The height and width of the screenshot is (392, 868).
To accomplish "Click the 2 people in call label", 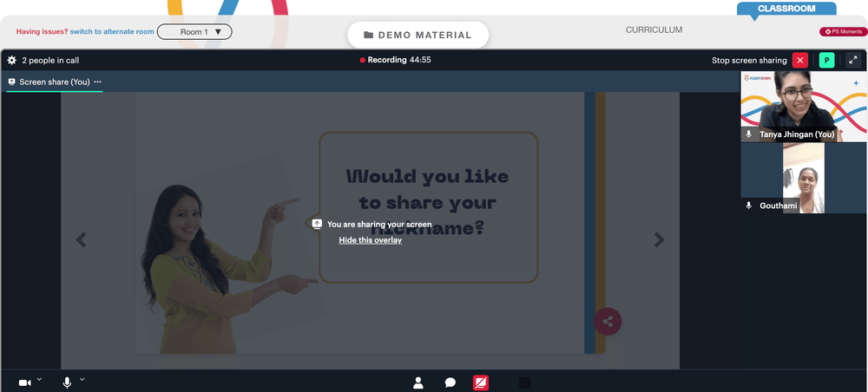I will pos(50,60).
